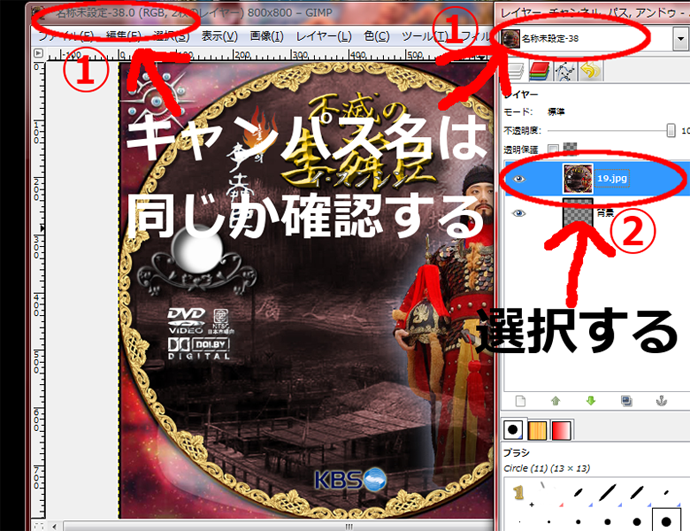Click the 19.jpg layer name
Viewport: 690px width, 531px height.
(612, 178)
